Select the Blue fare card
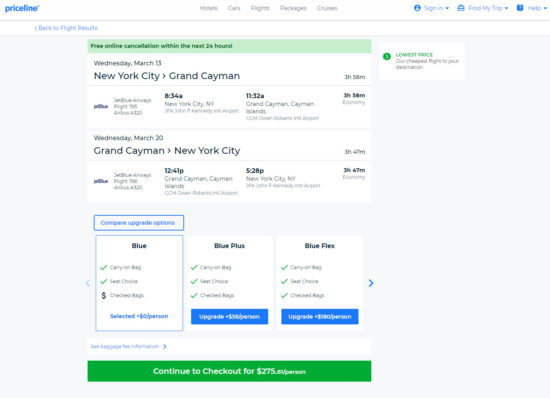This screenshot has width=550, height=398. click(x=139, y=283)
